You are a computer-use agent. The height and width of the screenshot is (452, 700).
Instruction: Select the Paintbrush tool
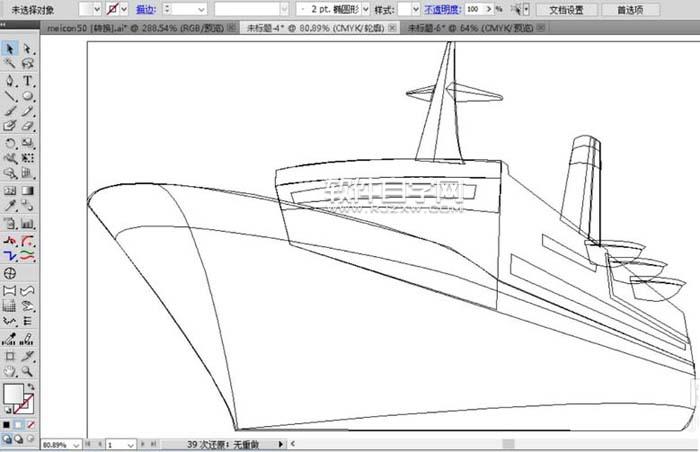point(10,111)
